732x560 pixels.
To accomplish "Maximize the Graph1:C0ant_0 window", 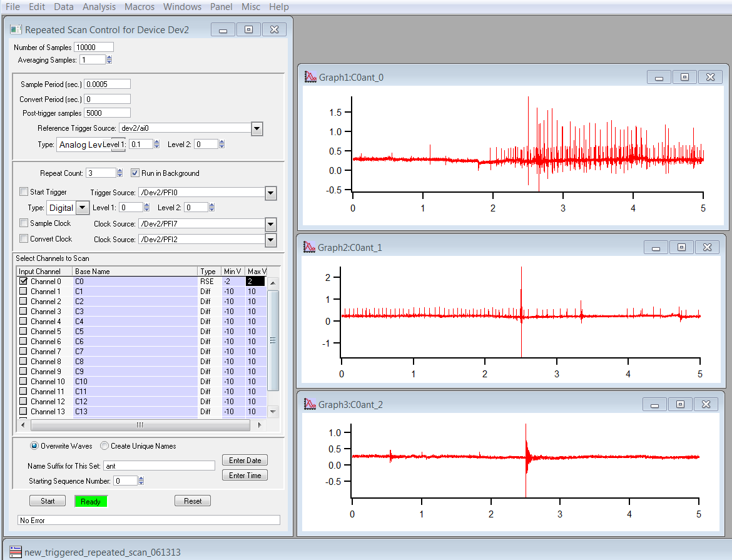I will click(x=684, y=77).
